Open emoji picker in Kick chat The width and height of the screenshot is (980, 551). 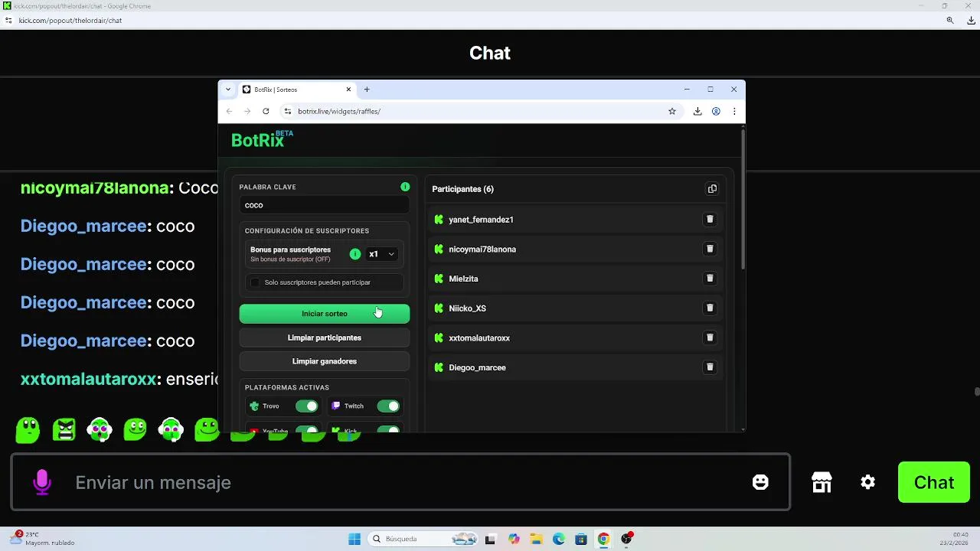click(760, 482)
